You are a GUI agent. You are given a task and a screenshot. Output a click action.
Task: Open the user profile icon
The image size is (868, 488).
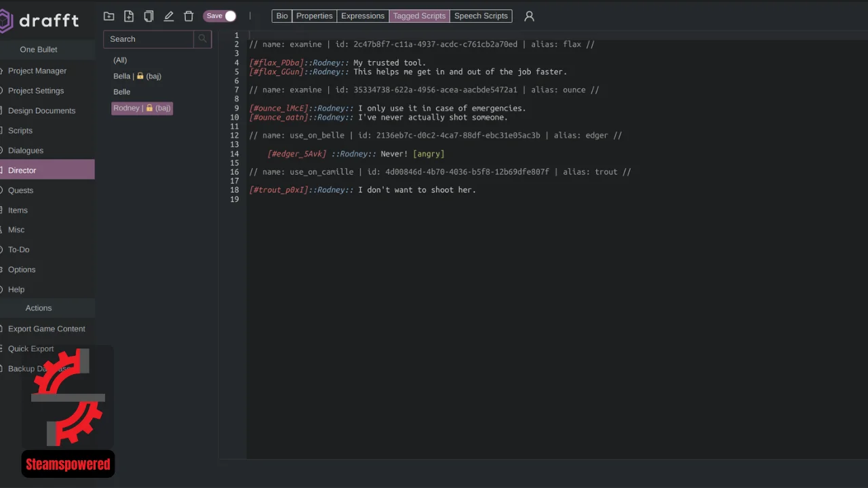pyautogui.click(x=530, y=16)
